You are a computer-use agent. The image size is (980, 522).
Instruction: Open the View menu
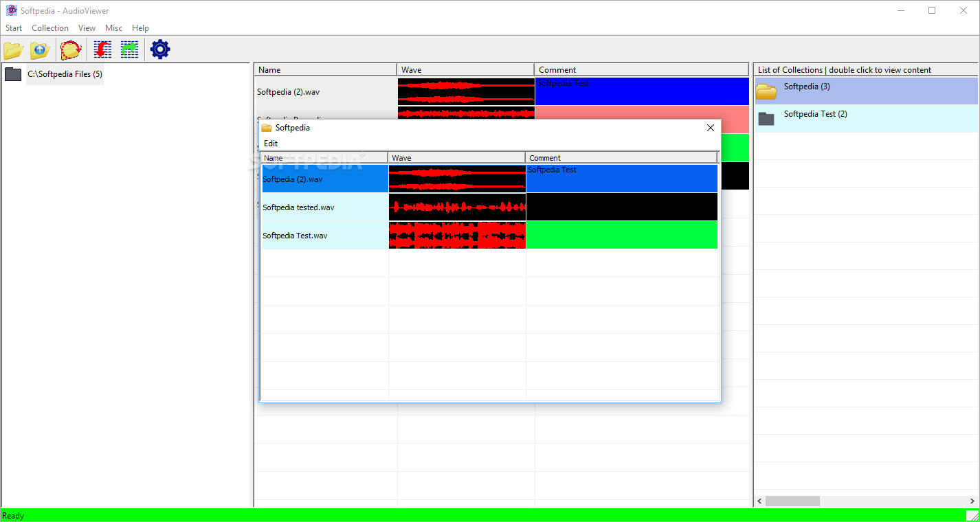(x=87, y=27)
